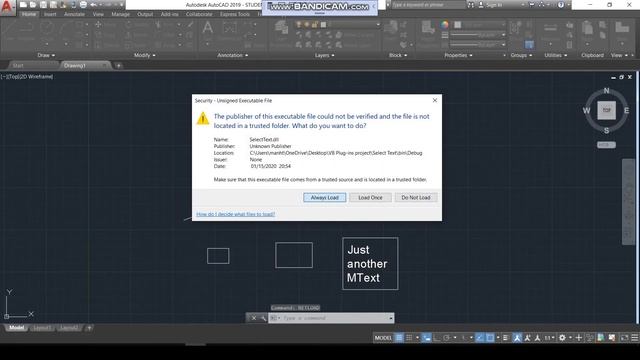Click the warning triangle icon in security dialog
Image resolution: width=640 pixels, height=360 pixels.
203,119
